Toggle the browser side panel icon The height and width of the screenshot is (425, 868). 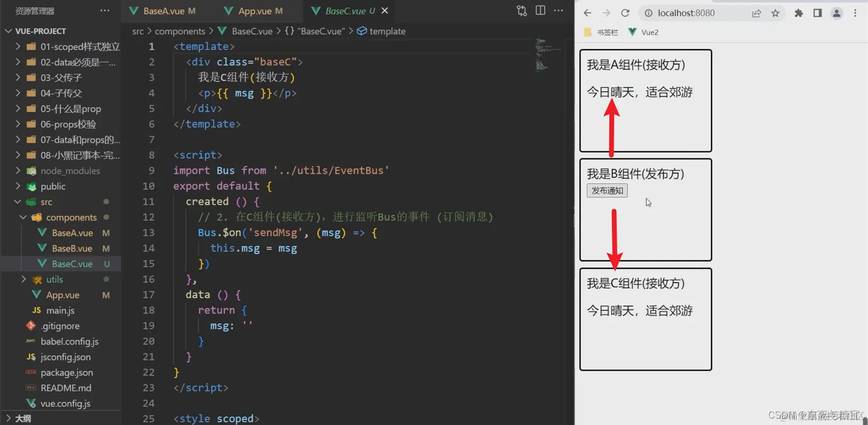coord(817,13)
